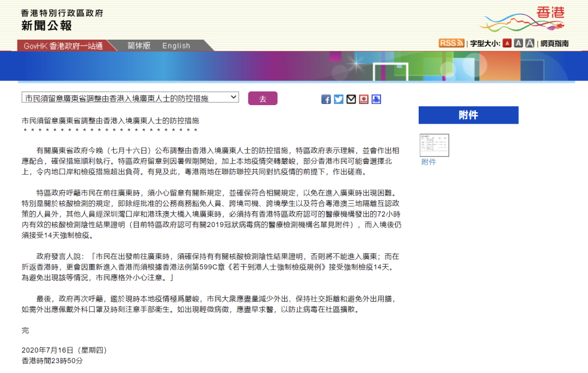The width and height of the screenshot is (588, 373).
Task: Switch to English version
Action: tap(176, 46)
